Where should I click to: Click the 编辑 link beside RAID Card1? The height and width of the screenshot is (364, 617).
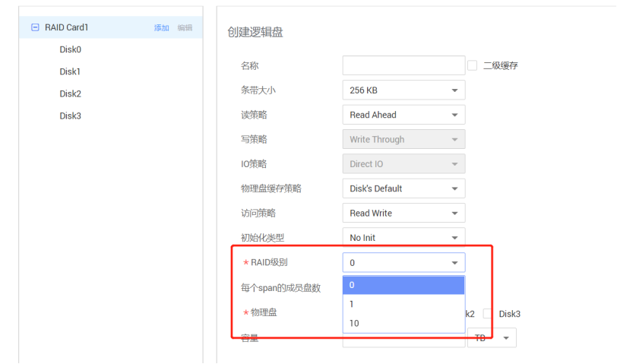185,27
